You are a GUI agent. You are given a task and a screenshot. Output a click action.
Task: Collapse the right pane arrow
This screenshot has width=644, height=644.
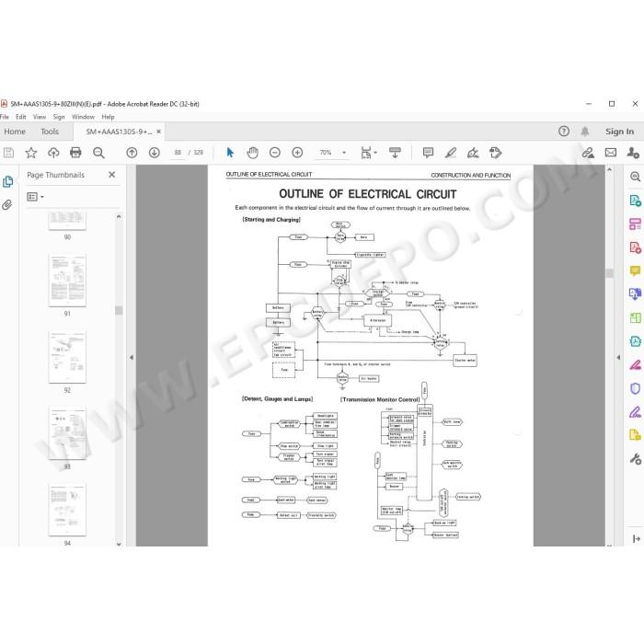[x=618, y=358]
